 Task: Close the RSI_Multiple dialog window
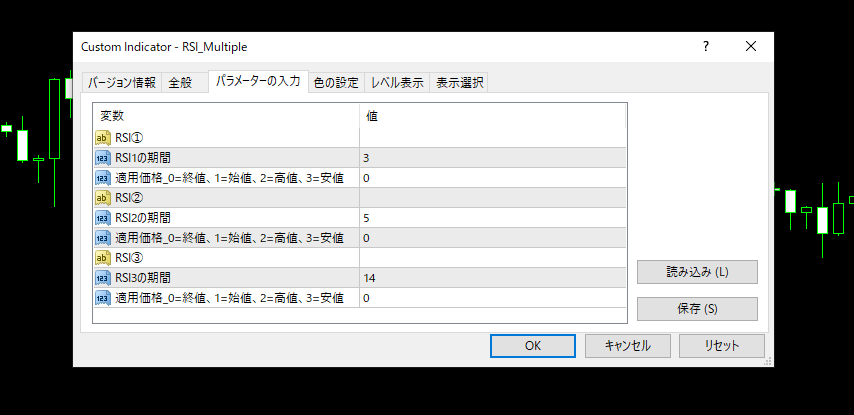click(x=751, y=47)
